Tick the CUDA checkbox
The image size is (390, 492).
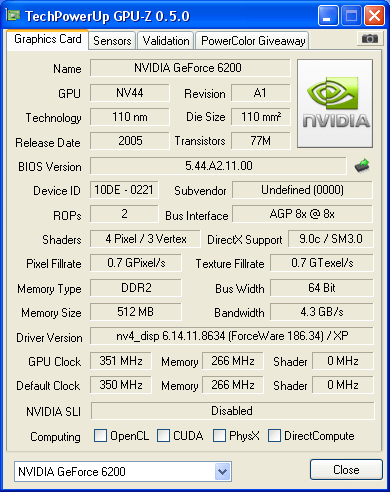163,436
